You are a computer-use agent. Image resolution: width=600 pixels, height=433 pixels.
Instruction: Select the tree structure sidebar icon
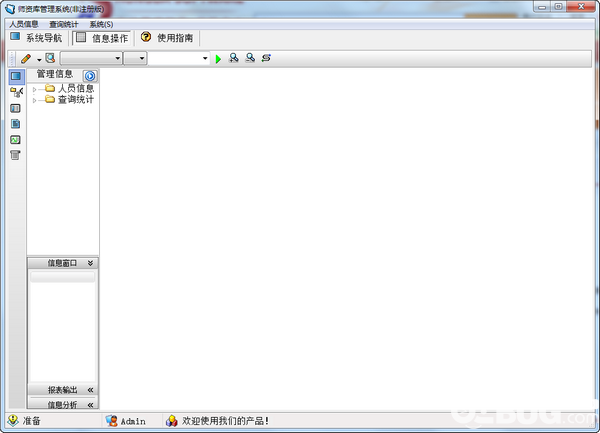[x=16, y=92]
